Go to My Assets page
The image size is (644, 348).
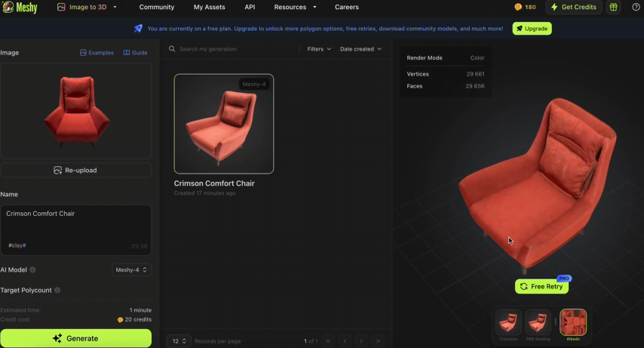pyautogui.click(x=209, y=8)
